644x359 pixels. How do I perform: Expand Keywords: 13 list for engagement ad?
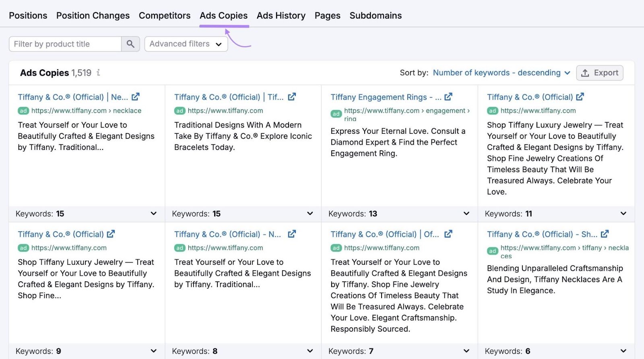coord(466,214)
